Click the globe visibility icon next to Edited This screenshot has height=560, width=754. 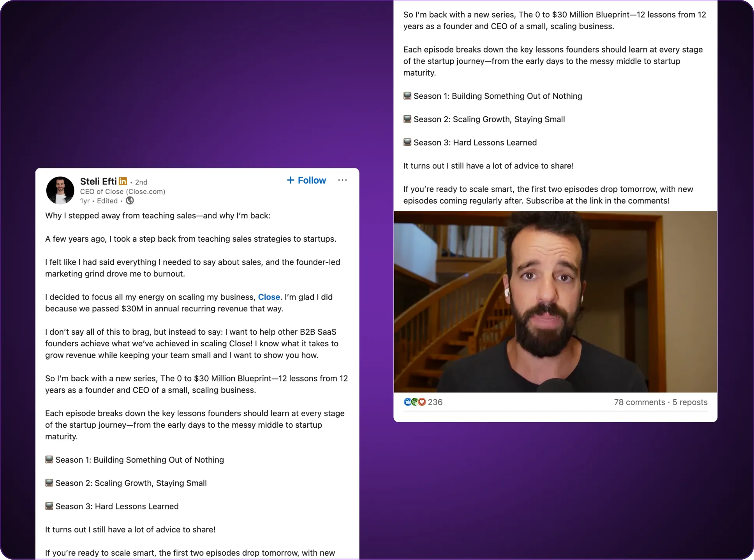tap(130, 201)
